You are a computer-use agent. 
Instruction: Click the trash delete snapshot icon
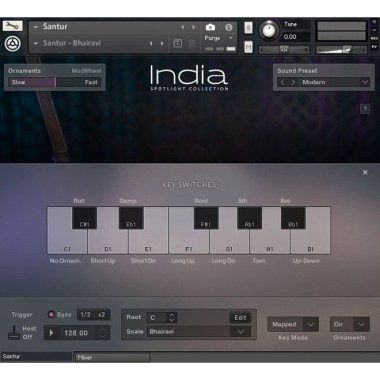(x=192, y=43)
